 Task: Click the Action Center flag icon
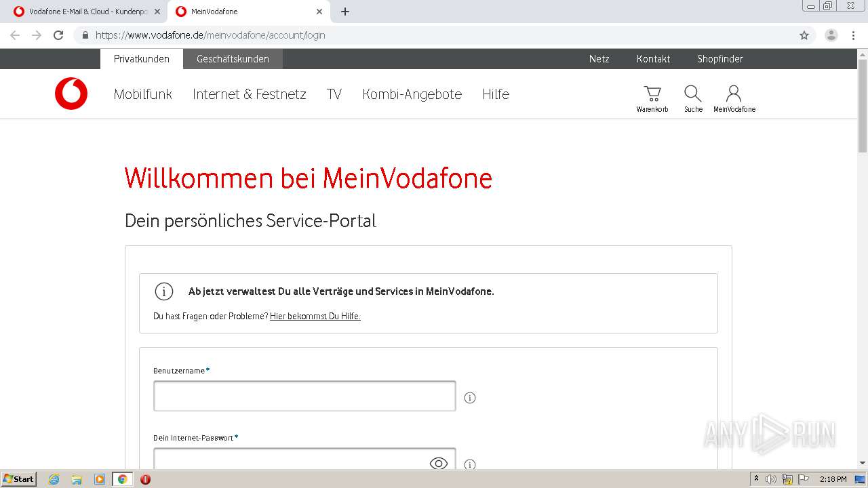pos(804,479)
